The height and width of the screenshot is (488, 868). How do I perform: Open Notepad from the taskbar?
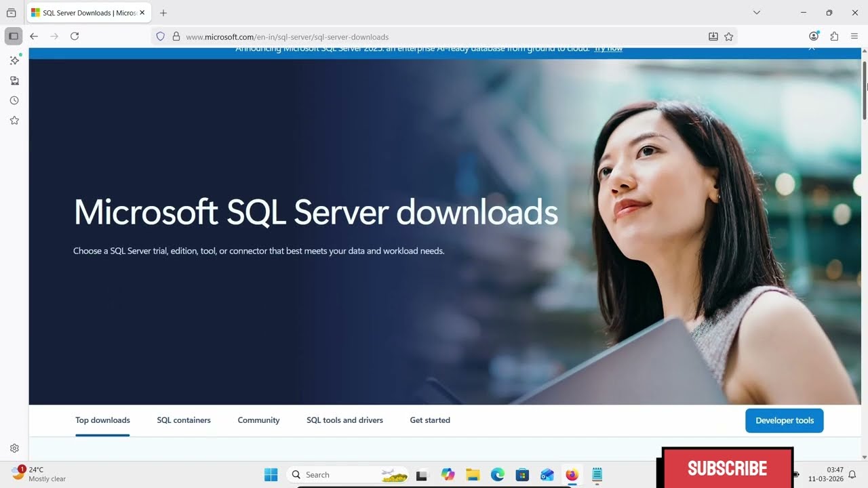click(597, 474)
